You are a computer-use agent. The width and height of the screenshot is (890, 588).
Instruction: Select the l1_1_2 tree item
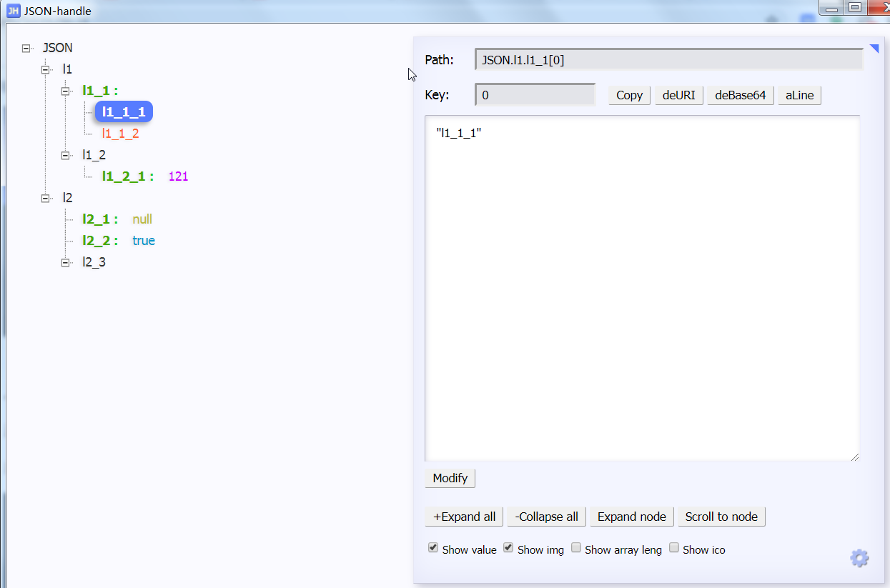pos(120,134)
